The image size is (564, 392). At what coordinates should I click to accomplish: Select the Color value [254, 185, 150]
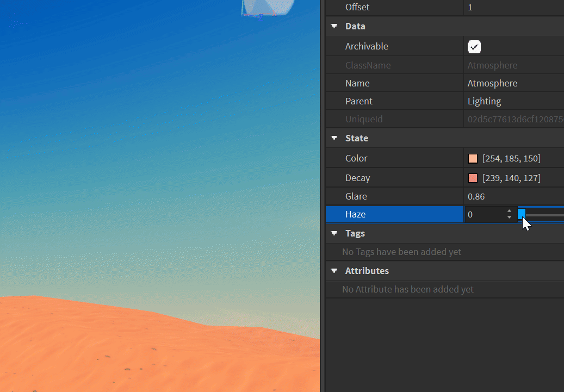[511, 159]
